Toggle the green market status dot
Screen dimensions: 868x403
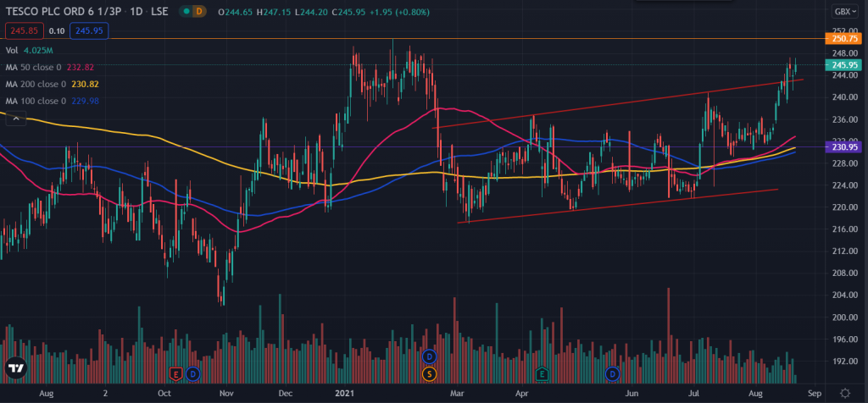point(186,12)
